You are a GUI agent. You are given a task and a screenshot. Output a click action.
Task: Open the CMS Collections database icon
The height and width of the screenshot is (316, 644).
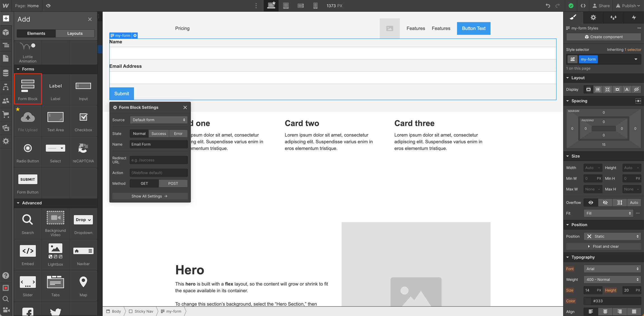(6, 73)
